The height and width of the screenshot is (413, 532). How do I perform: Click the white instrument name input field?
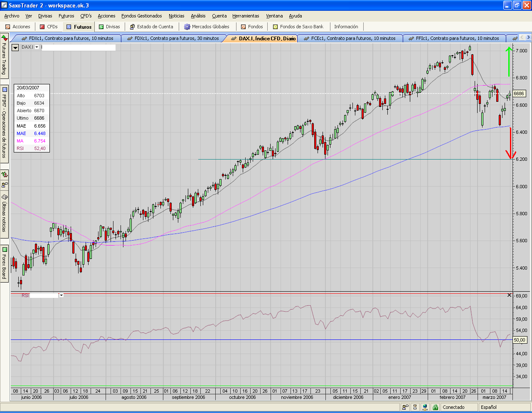coord(78,47)
